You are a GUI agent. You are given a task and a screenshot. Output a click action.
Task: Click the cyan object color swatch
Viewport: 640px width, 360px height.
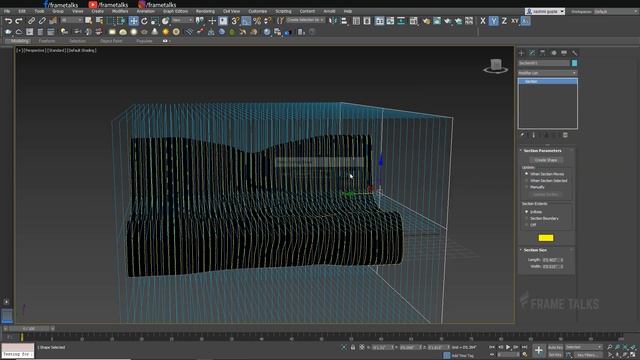click(x=574, y=63)
